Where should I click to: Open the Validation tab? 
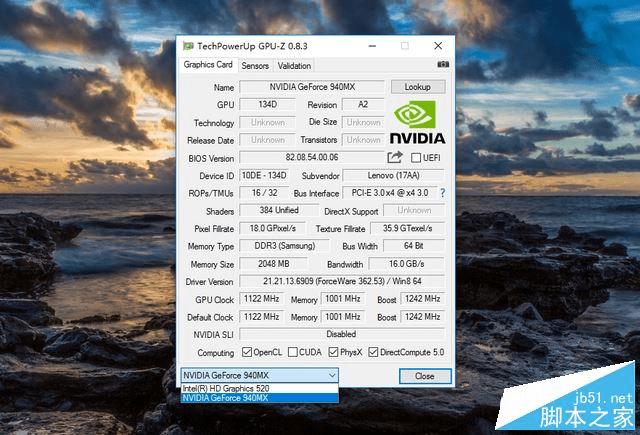tap(294, 66)
